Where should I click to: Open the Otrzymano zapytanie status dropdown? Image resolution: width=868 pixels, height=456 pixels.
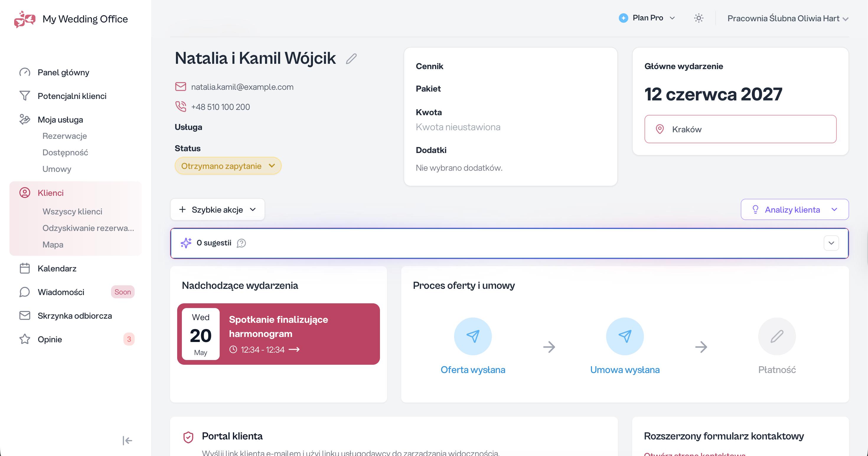click(x=228, y=166)
